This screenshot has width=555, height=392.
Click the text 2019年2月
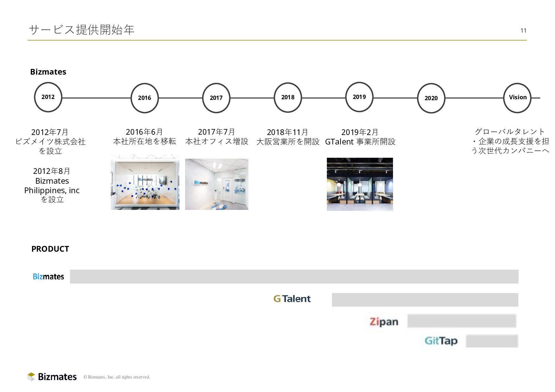pyautogui.click(x=360, y=132)
